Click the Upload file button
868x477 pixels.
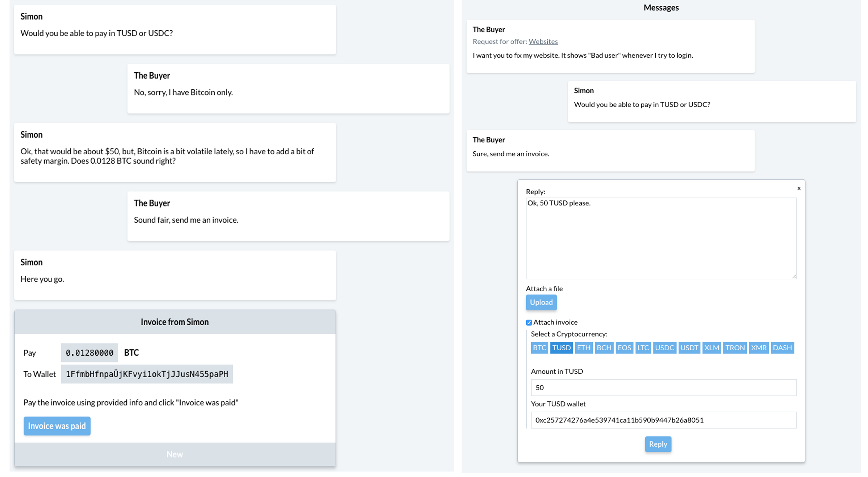coord(541,301)
